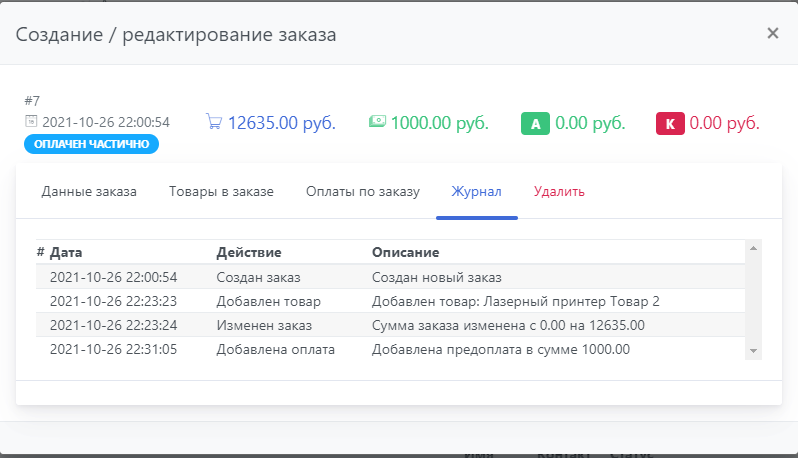Open the 'Оплаты по заказу' tab
This screenshot has height=458, width=798.
click(x=362, y=191)
